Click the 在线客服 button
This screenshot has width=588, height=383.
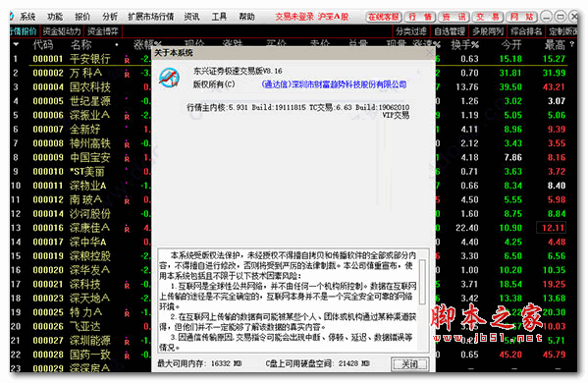pos(383,17)
